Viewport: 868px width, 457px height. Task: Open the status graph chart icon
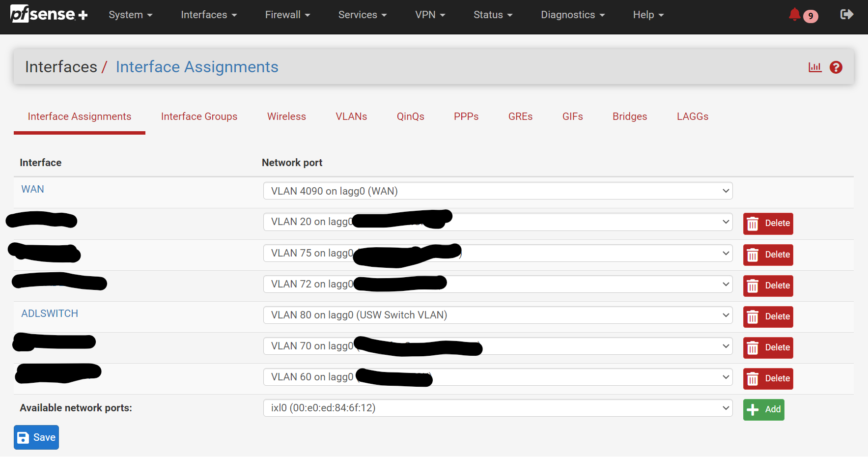pos(815,67)
